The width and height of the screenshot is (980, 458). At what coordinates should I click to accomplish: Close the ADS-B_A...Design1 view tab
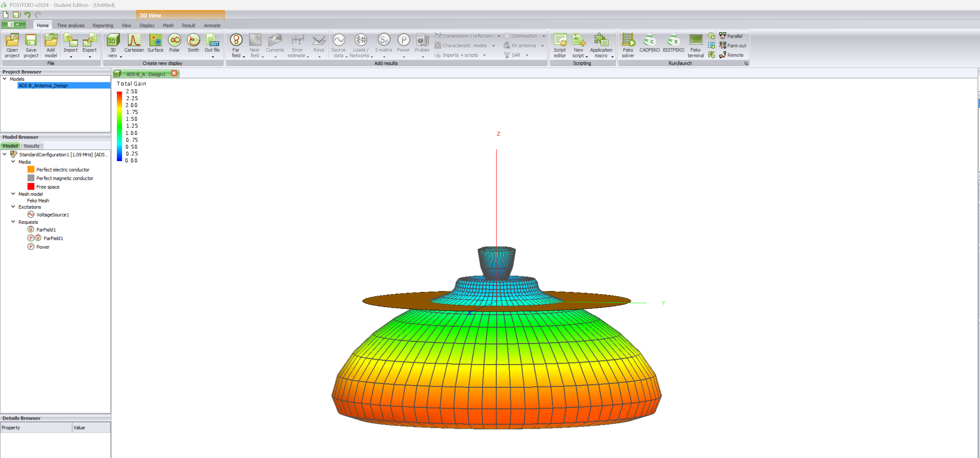174,73
